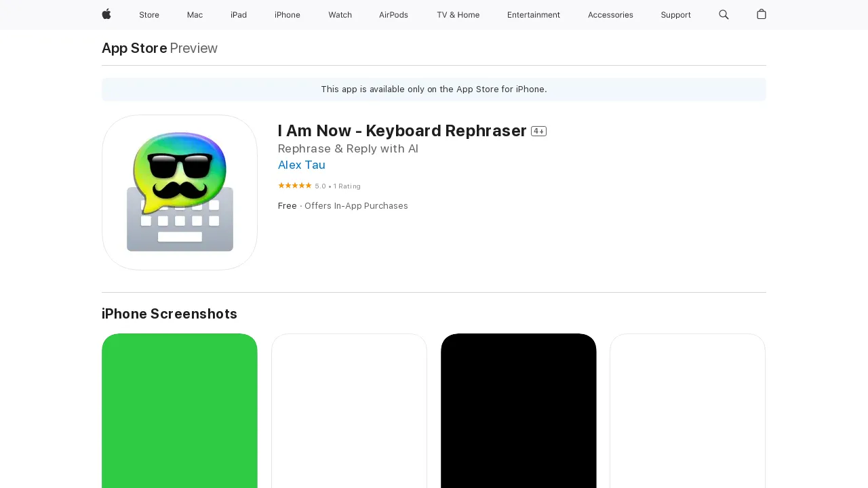
Task: Open the Entertainment menu
Action: click(534, 15)
